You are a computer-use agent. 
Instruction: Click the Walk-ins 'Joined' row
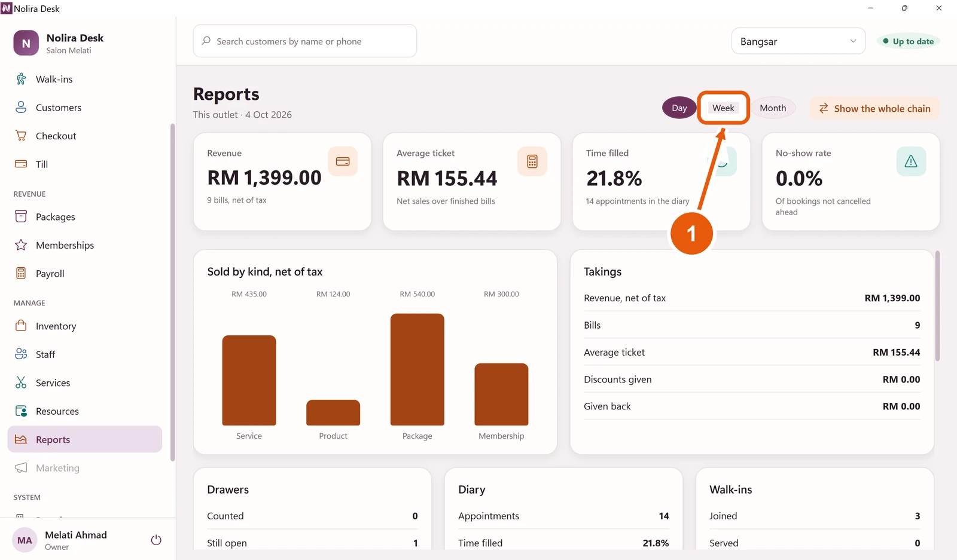click(x=815, y=516)
